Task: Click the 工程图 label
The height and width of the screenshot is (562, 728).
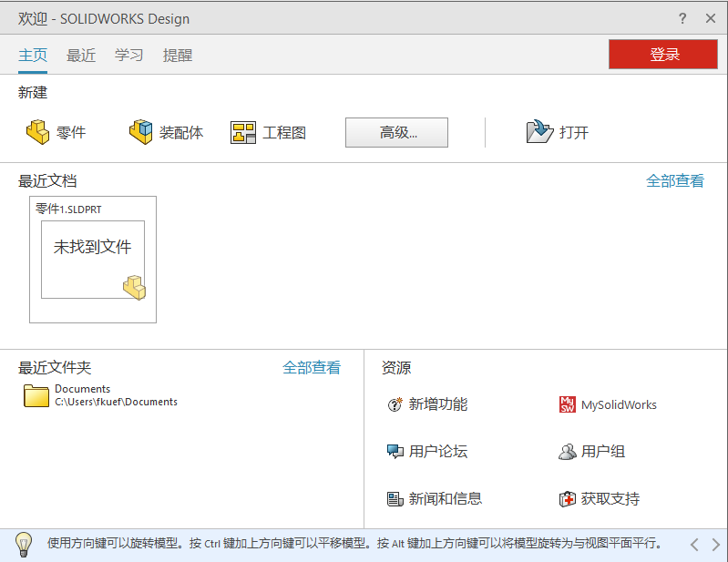Action: pyautogui.click(x=284, y=133)
